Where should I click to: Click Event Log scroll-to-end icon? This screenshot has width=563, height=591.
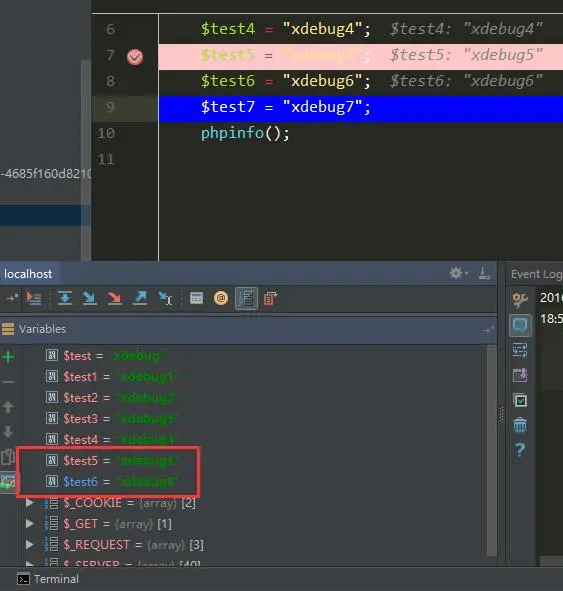click(x=520, y=375)
